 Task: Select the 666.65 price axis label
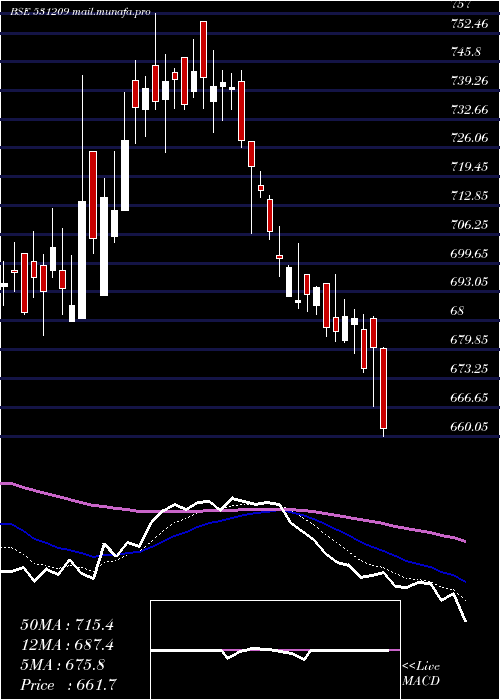point(469,397)
